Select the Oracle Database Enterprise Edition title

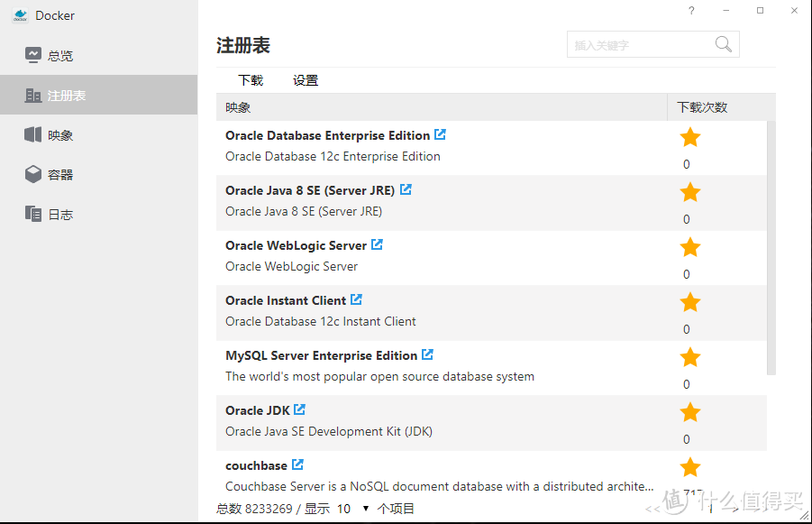(x=327, y=135)
